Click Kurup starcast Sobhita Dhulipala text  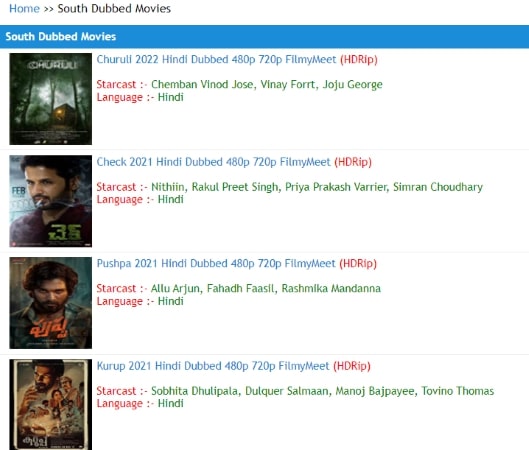pyautogui.click(x=195, y=391)
